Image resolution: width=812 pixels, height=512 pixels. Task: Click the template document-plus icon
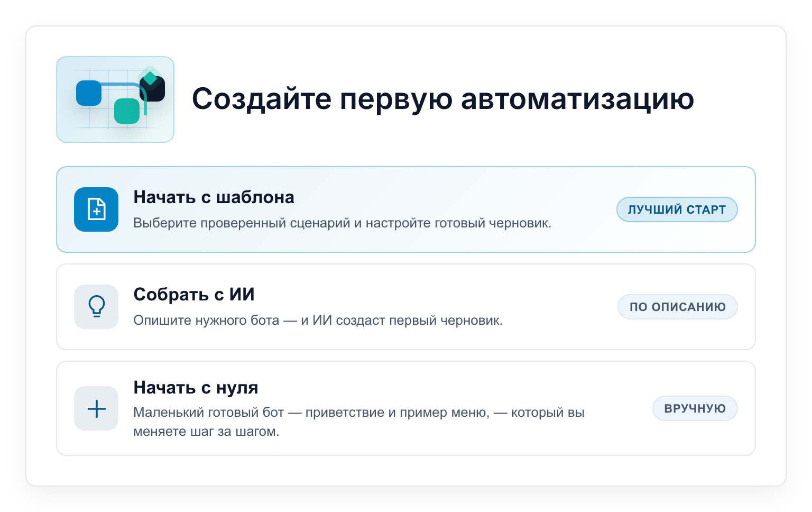96,209
